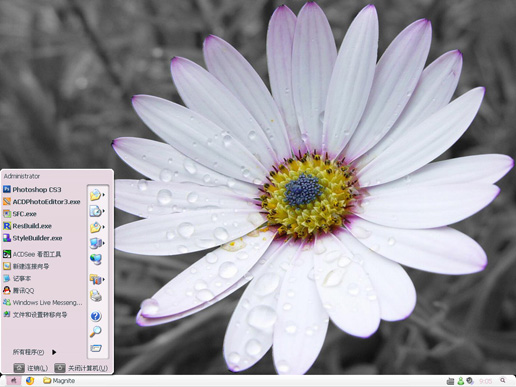Click the 注销 (Log Off) button

31,368
